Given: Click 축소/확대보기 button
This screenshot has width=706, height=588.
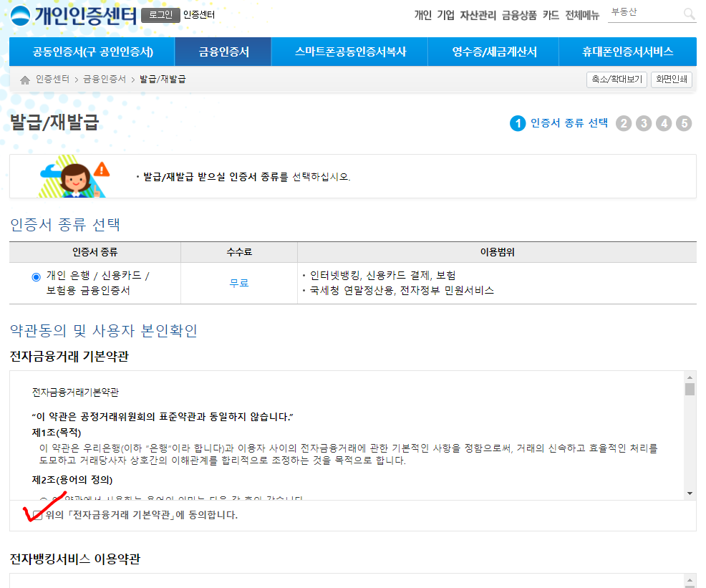Looking at the screenshot, I should [x=616, y=79].
